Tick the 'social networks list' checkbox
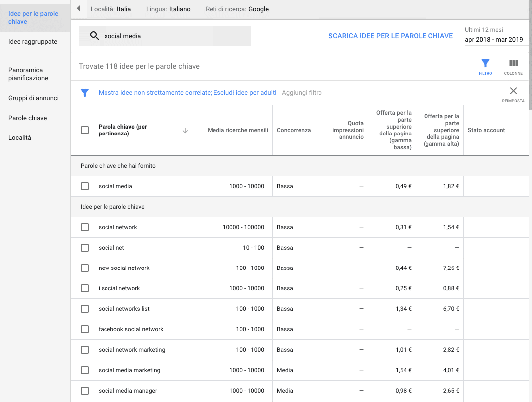532x402 pixels. pos(85,309)
